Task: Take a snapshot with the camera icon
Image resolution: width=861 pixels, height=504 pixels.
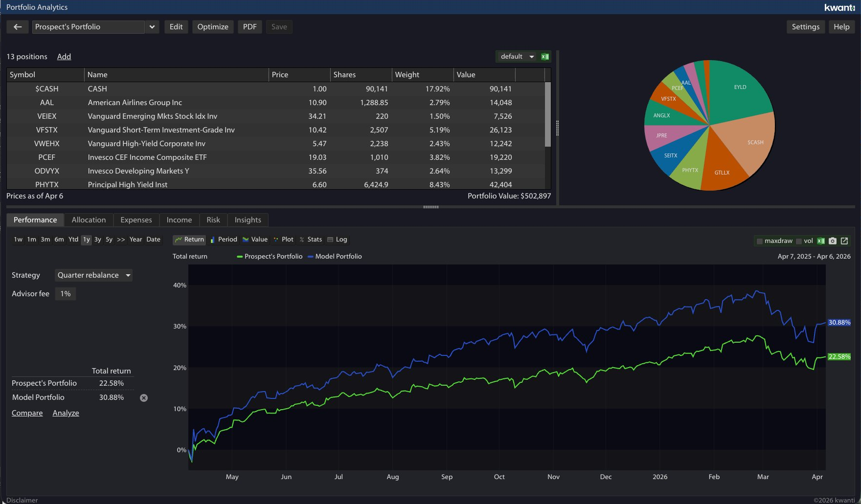Action: click(833, 241)
